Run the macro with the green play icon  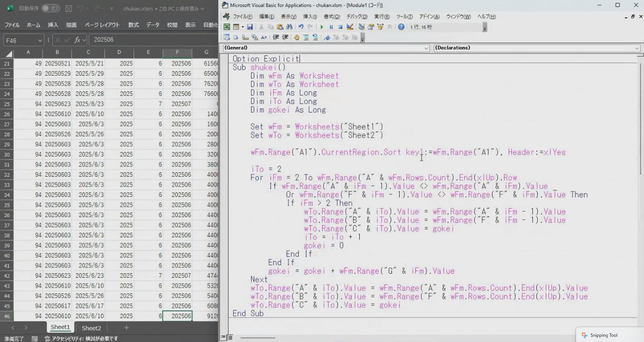coord(321,27)
